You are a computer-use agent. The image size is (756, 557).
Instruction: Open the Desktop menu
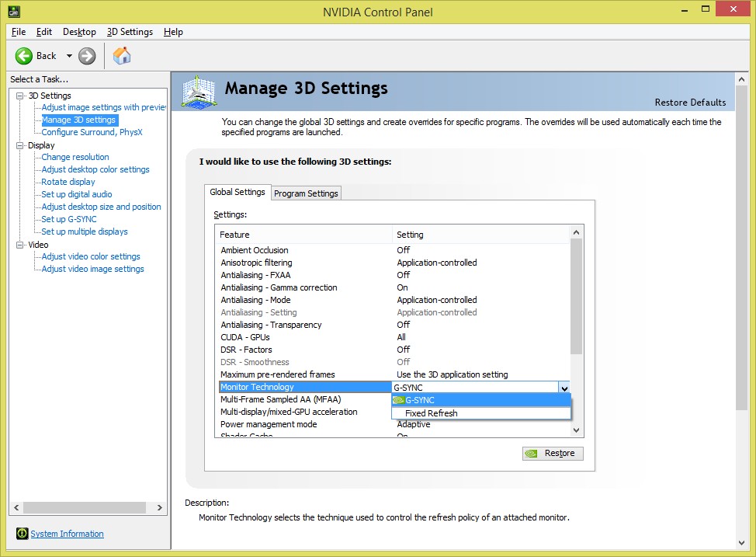pos(79,32)
